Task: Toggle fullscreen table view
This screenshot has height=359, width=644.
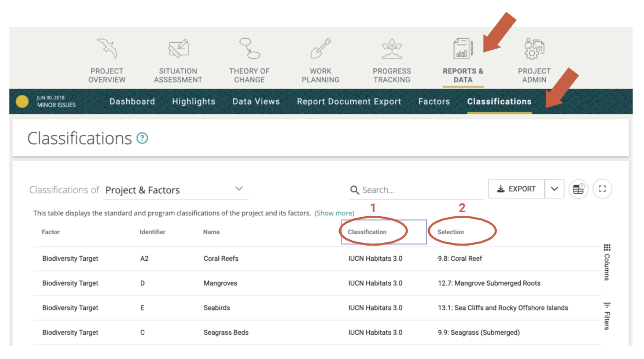Action: 602,189
